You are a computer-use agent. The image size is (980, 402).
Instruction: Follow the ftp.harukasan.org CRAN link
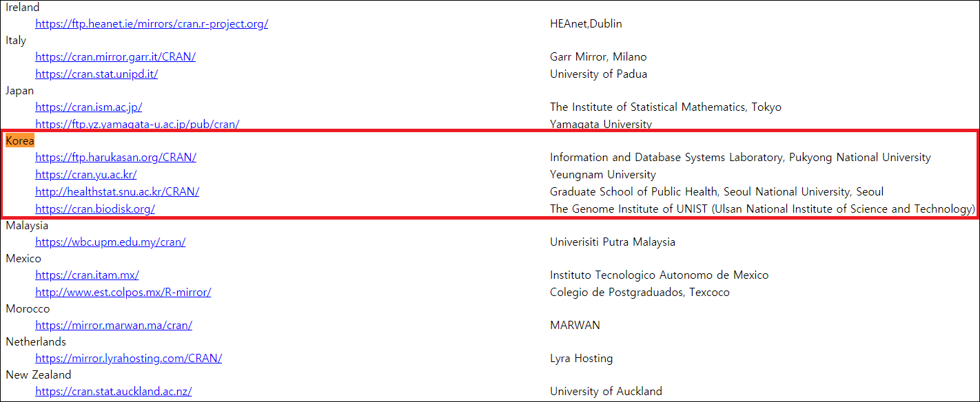pyautogui.click(x=116, y=157)
